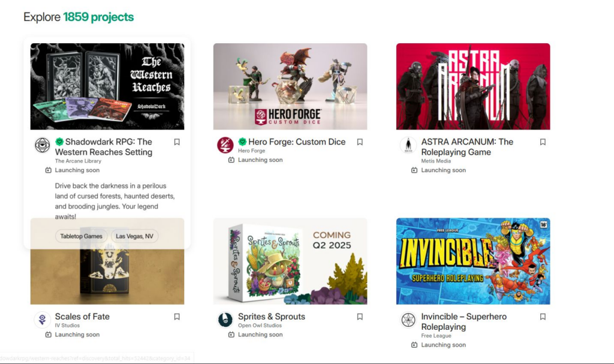The height and width of the screenshot is (364, 614).
Task: Open the Scales of Fate title link
Action: [x=82, y=317]
